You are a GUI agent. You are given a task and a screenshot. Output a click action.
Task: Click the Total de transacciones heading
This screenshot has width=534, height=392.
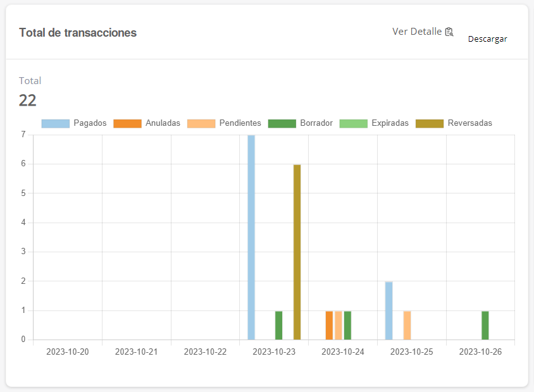click(78, 33)
